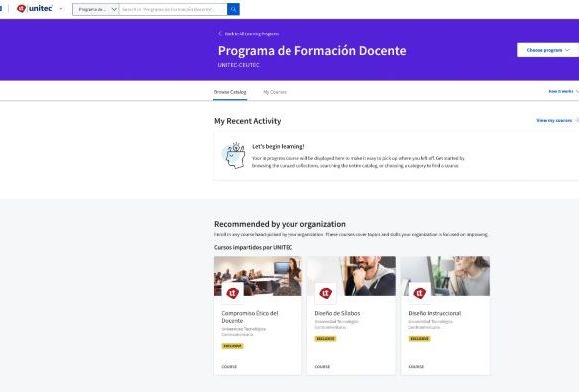Expand the arrow next to unitec logo

pyautogui.click(x=61, y=9)
